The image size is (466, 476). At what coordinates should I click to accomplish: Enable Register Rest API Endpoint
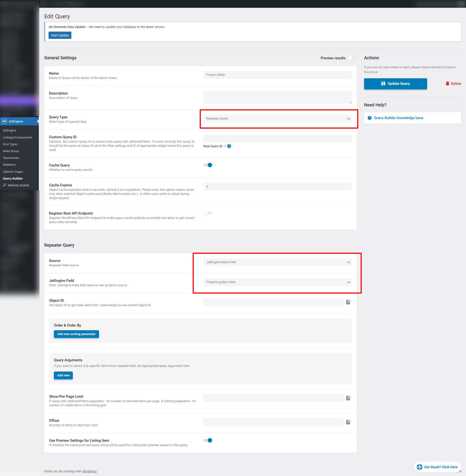(x=207, y=213)
